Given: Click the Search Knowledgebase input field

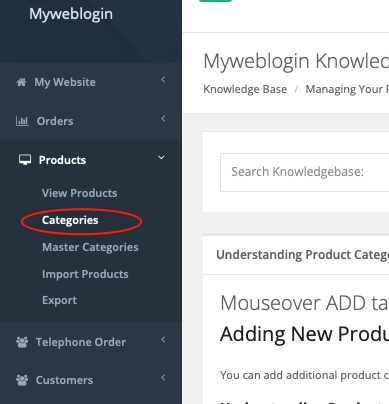Looking at the screenshot, I should [304, 172].
